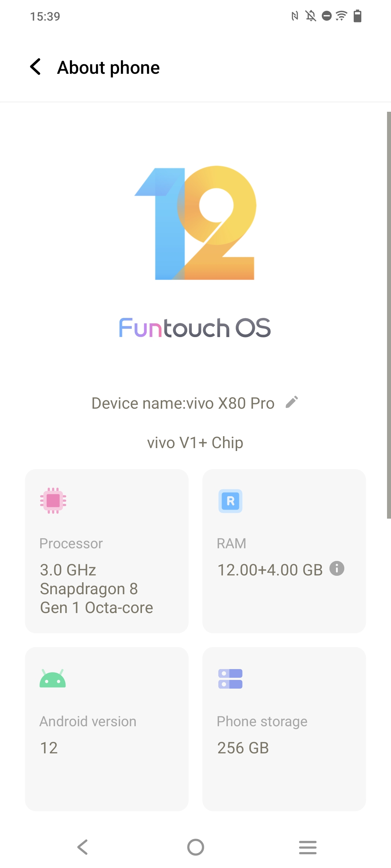Click the page scrollbar on right edge
This screenshot has width=391, height=868.
tap(389, 315)
